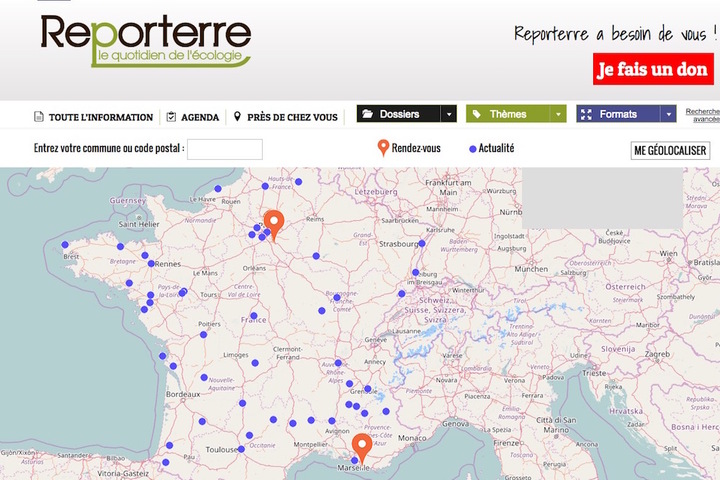This screenshot has height=480, width=720.
Task: Click the Bordeaux label on the map
Action: pos(183,394)
